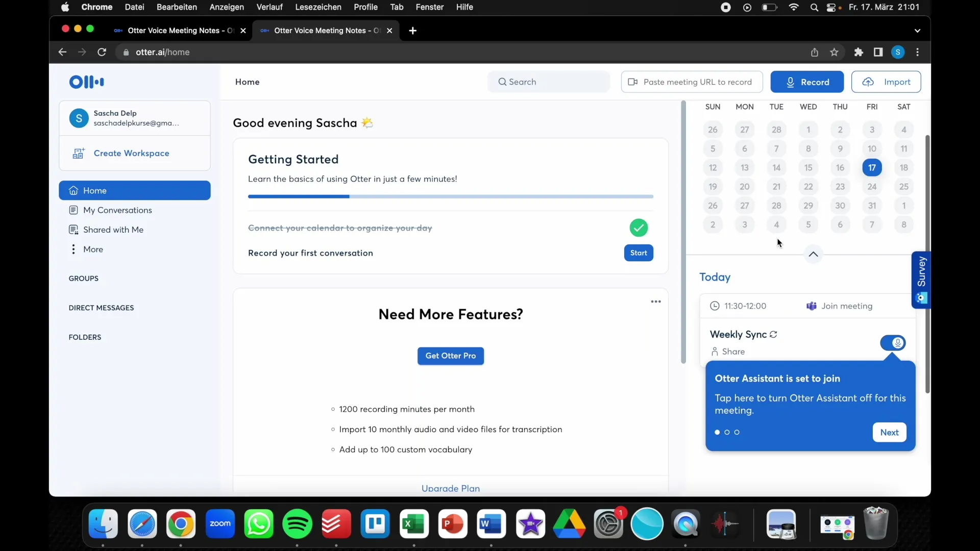This screenshot has height=551, width=980.
Task: Click the Otter logo in sidebar
Action: coord(87,82)
